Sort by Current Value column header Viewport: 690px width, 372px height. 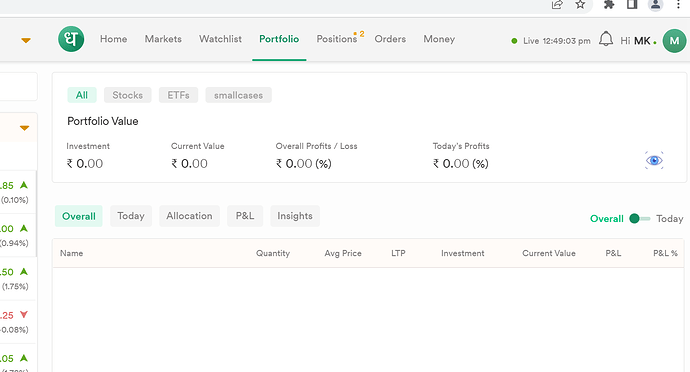pyautogui.click(x=549, y=253)
